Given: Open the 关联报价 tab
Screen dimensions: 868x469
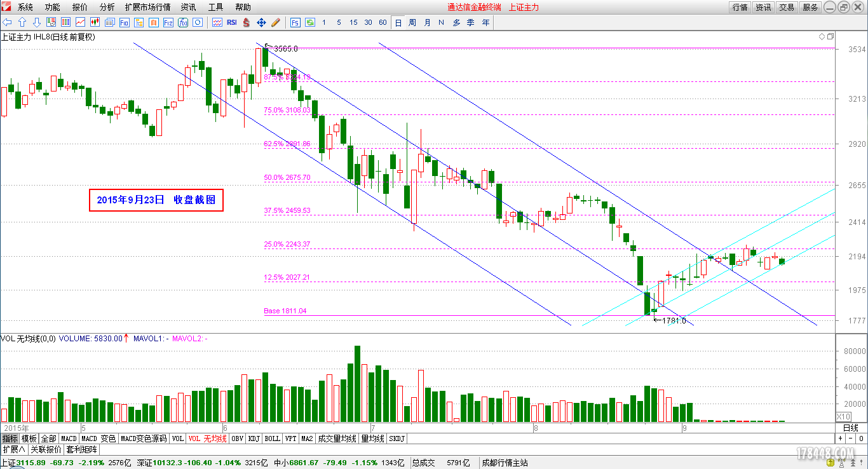Looking at the screenshot, I should pyautogui.click(x=46, y=449).
